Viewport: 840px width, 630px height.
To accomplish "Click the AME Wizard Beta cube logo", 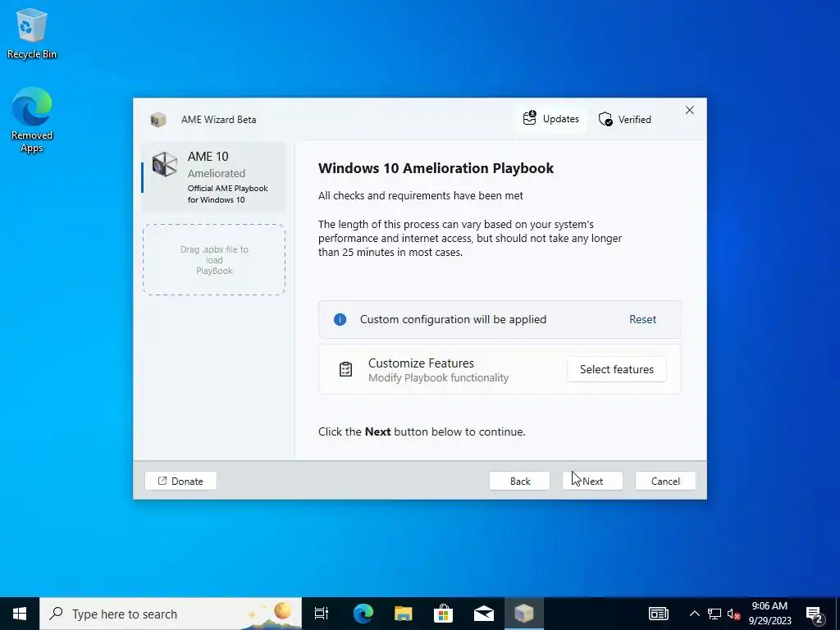I will click(x=158, y=120).
